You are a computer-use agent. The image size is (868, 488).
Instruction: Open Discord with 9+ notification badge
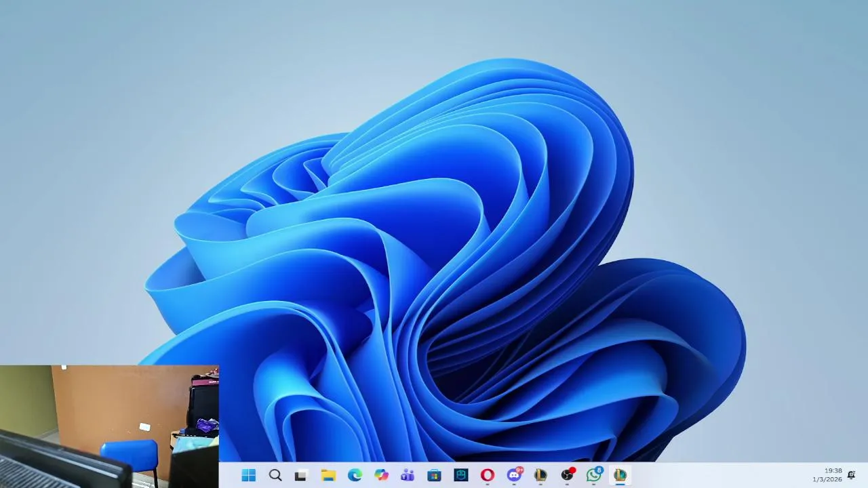[x=515, y=474]
